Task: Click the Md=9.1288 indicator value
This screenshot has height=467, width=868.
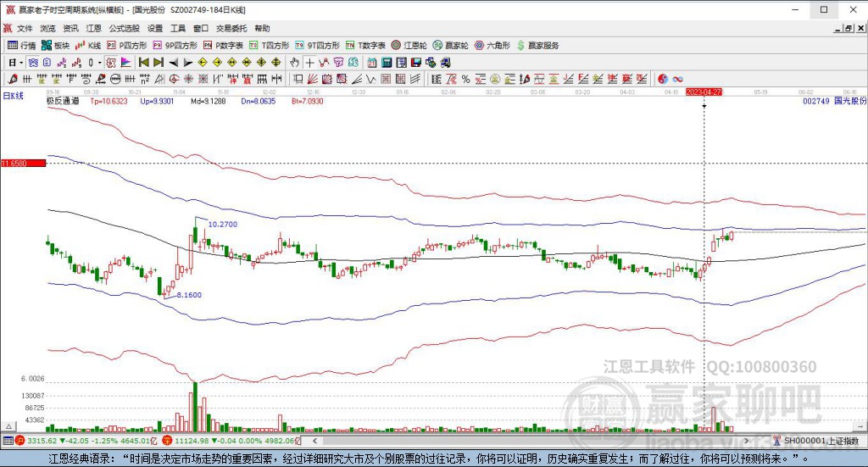Action: [x=209, y=101]
